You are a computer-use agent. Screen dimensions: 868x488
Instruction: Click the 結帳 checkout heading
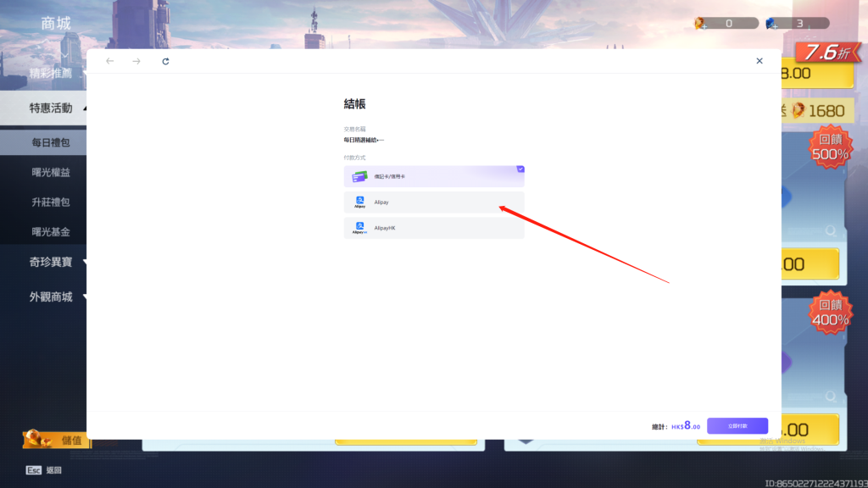[x=355, y=104]
